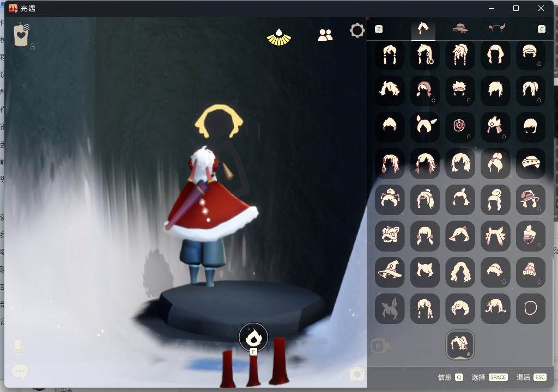This screenshot has height=392, width=558.
Task: Select the dreadlocks with pink beads hairstyle
Action: pos(390,163)
